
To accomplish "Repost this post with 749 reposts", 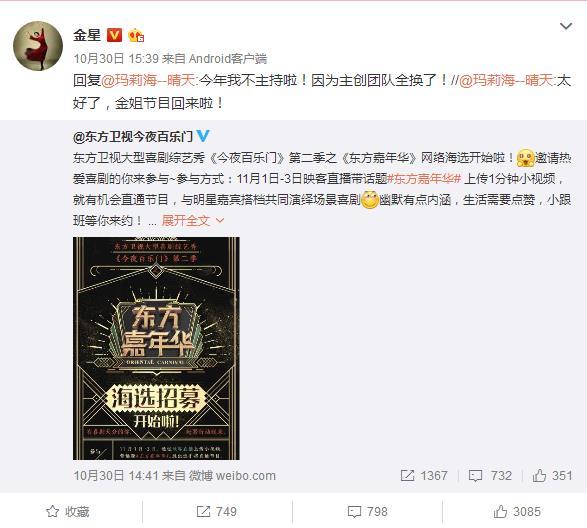I will point(216,512).
